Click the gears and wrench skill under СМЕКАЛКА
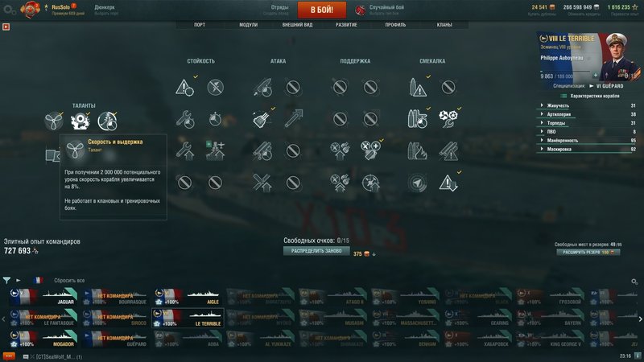 coord(448,119)
